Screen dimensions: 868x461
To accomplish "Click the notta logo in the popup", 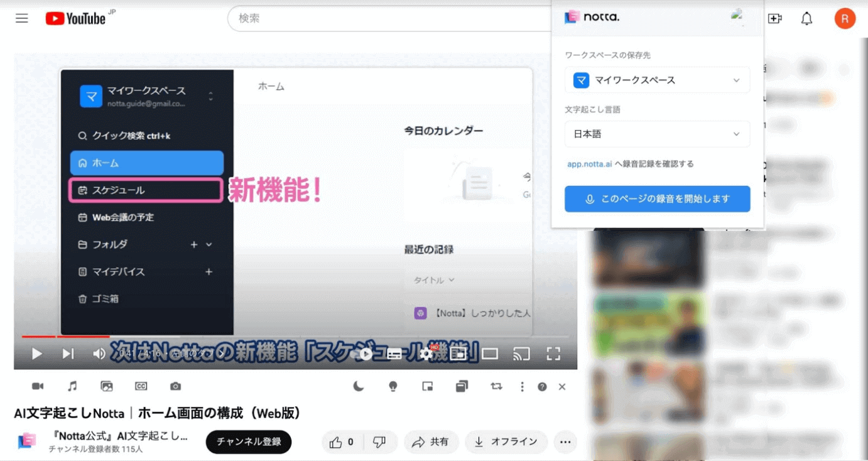I will click(592, 17).
